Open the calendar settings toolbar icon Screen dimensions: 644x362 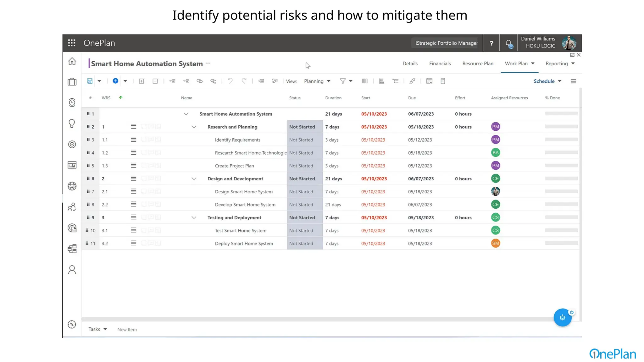(x=429, y=81)
